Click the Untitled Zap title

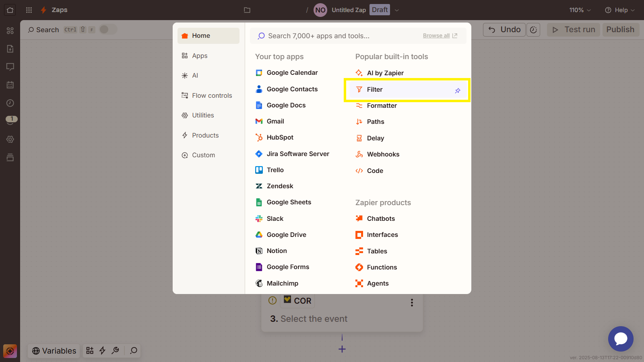tap(349, 10)
